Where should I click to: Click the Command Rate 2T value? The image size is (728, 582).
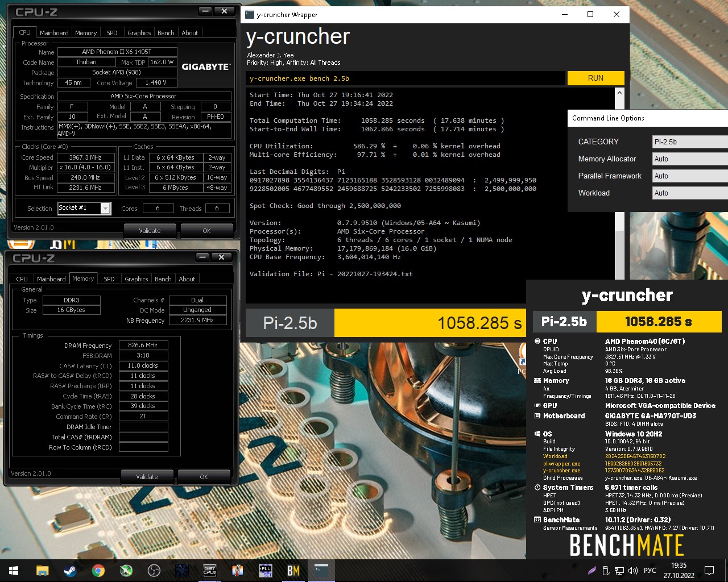pos(143,417)
